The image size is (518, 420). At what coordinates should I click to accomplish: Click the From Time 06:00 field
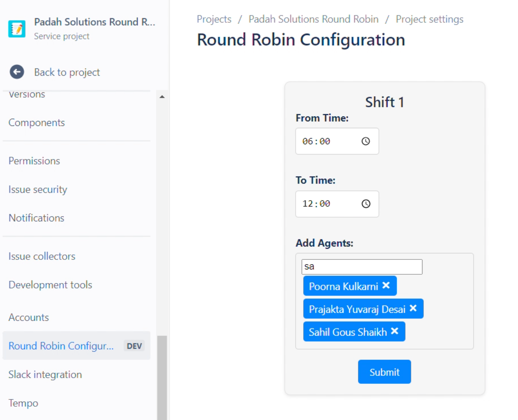(337, 141)
